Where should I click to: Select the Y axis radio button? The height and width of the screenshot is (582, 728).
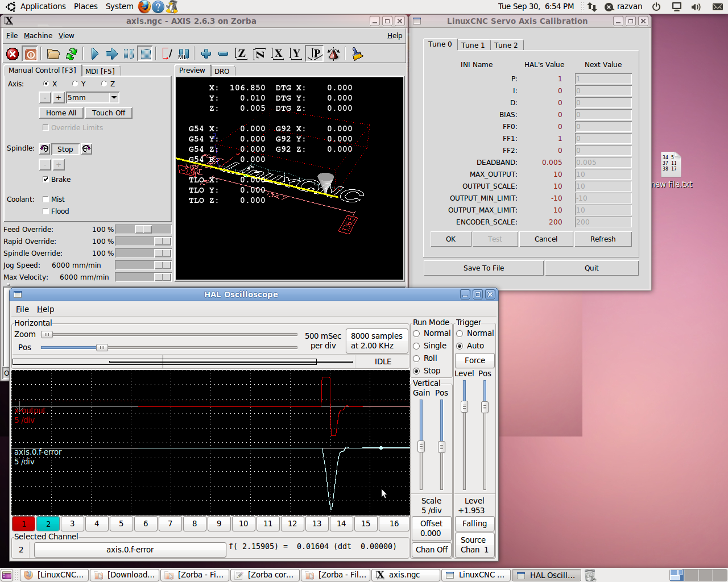coord(75,84)
